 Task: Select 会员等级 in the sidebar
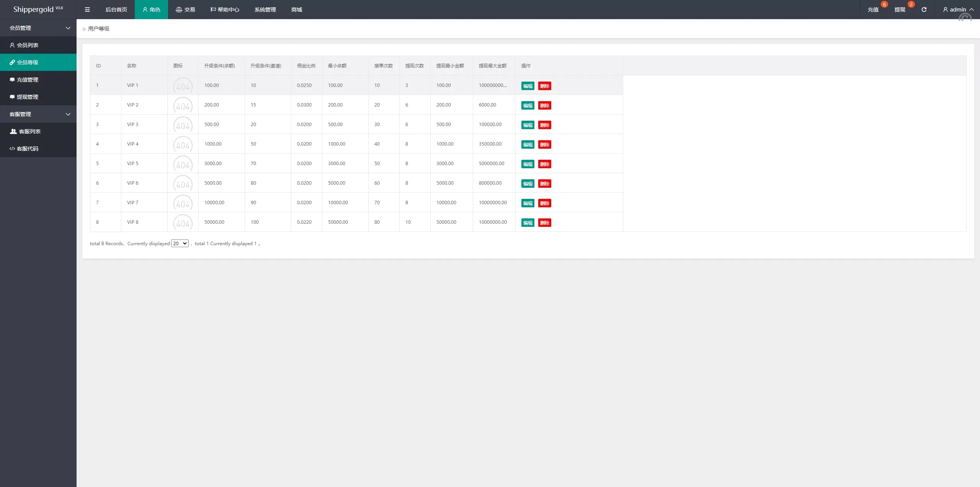[27, 62]
